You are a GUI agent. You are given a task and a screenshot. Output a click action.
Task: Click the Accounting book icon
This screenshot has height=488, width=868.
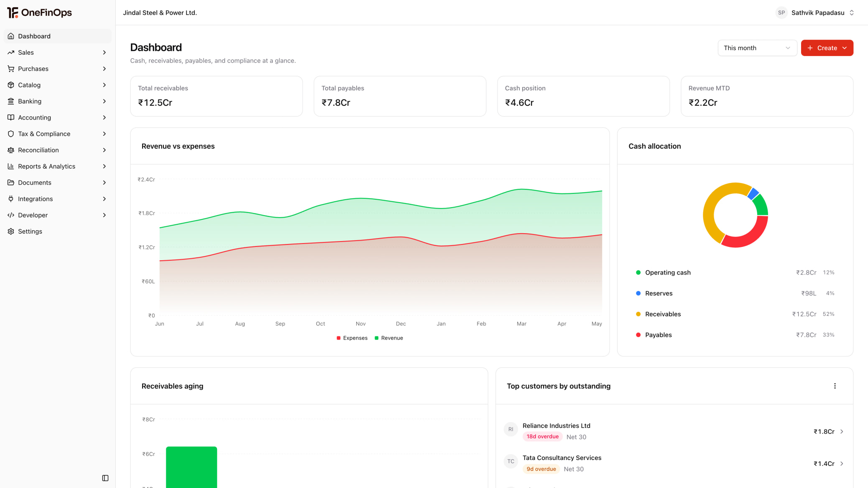point(11,118)
